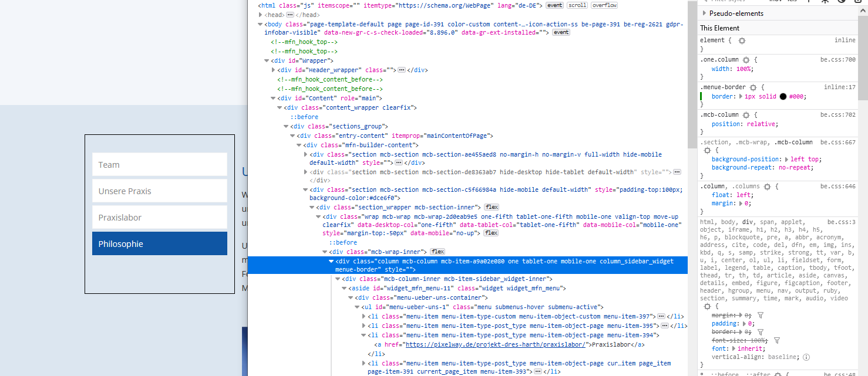Click ellipsis badge in mcb-section-de8363ab7 row

[x=677, y=172]
